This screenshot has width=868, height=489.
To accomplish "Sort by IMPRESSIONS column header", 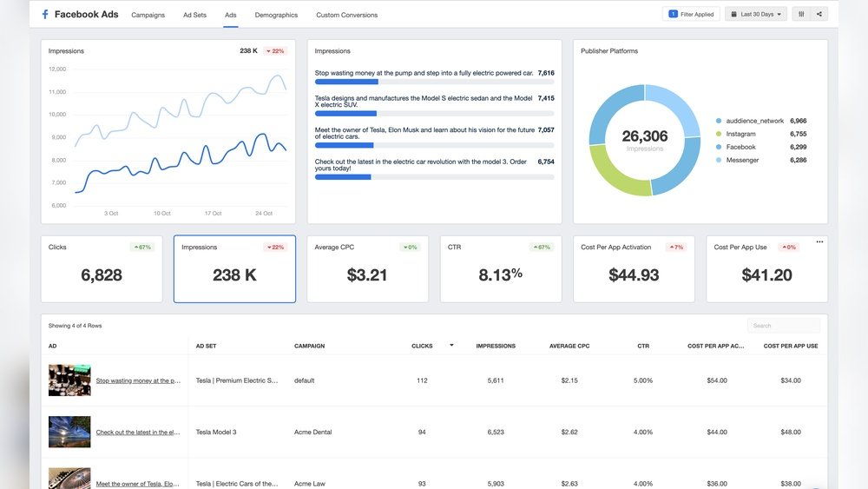I will (496, 346).
